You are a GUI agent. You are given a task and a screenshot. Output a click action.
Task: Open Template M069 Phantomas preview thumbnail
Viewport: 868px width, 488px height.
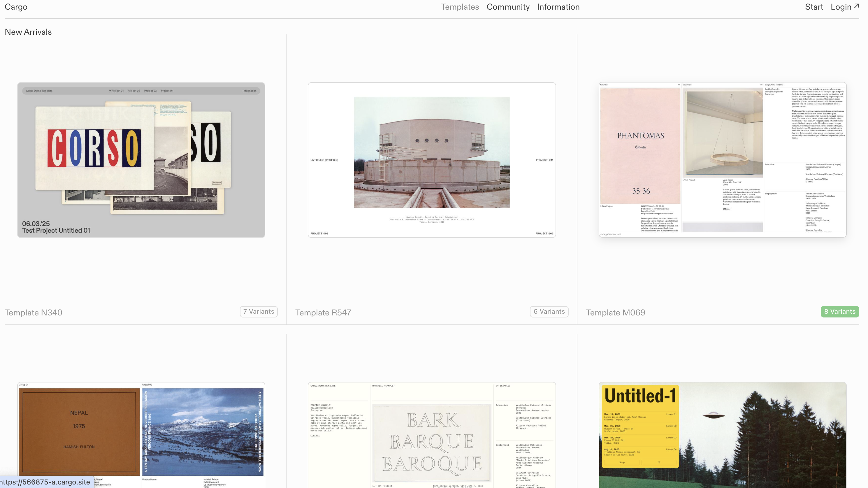722,160
